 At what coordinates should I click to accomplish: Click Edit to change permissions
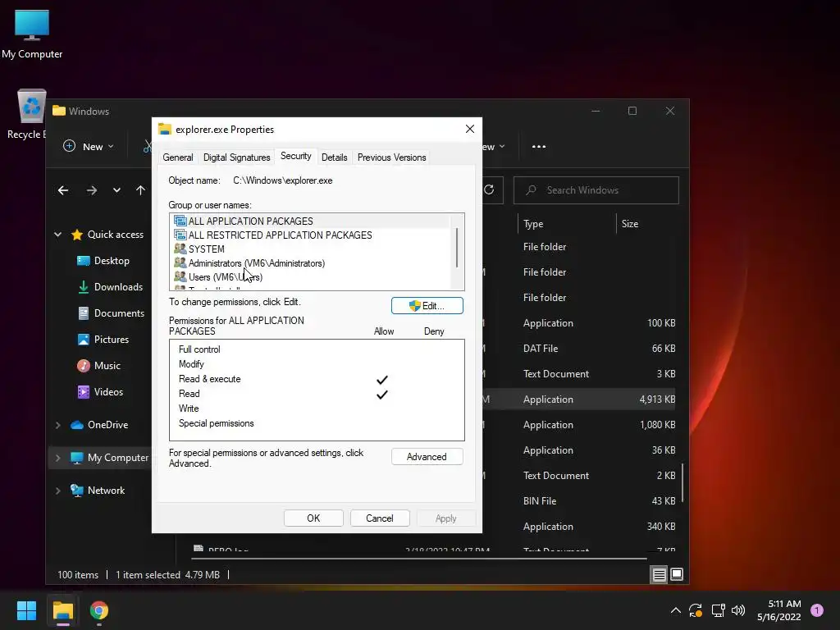coord(427,306)
